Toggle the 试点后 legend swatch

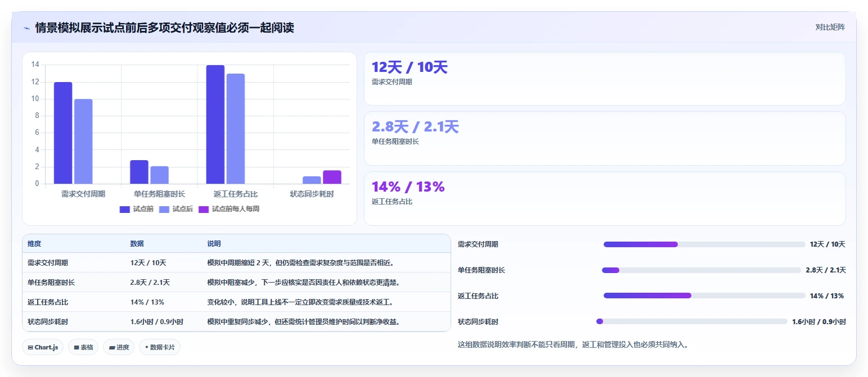(x=164, y=209)
